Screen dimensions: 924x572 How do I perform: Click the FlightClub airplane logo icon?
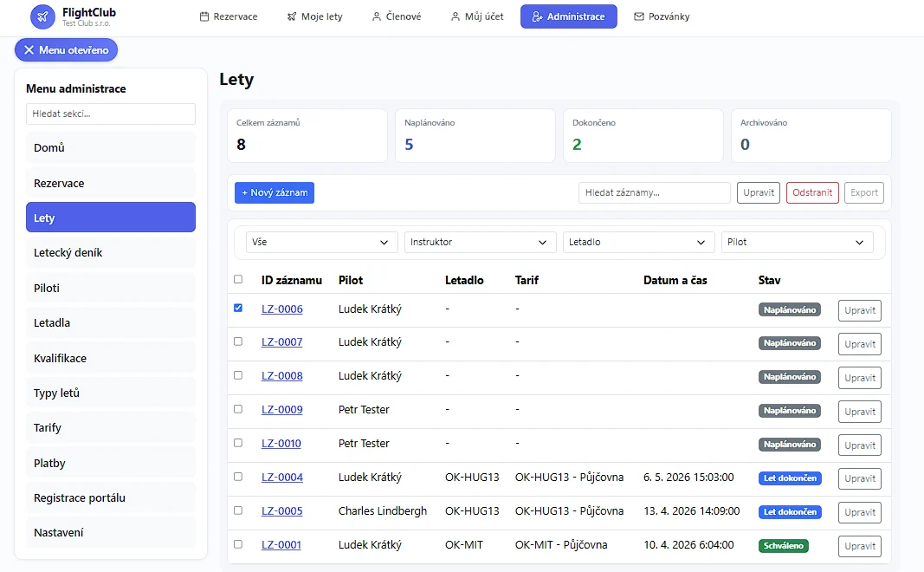pyautogui.click(x=42, y=16)
